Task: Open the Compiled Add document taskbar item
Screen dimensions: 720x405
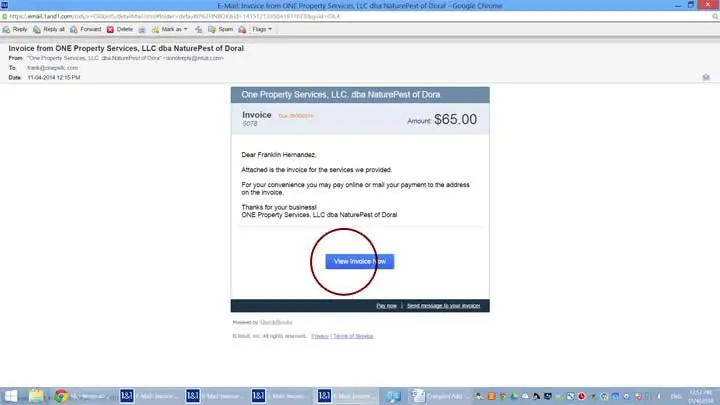Action: (x=440, y=396)
